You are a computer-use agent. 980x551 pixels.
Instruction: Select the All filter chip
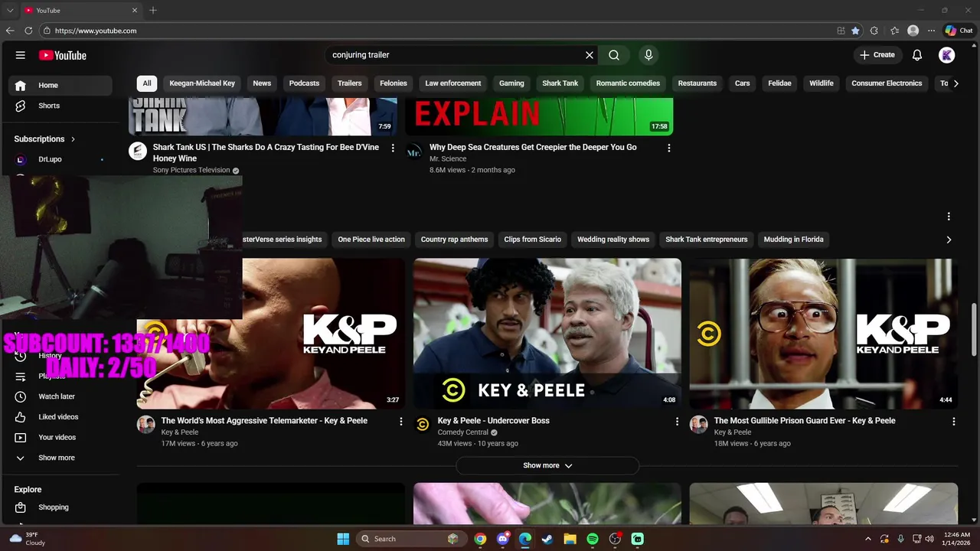[x=147, y=83]
